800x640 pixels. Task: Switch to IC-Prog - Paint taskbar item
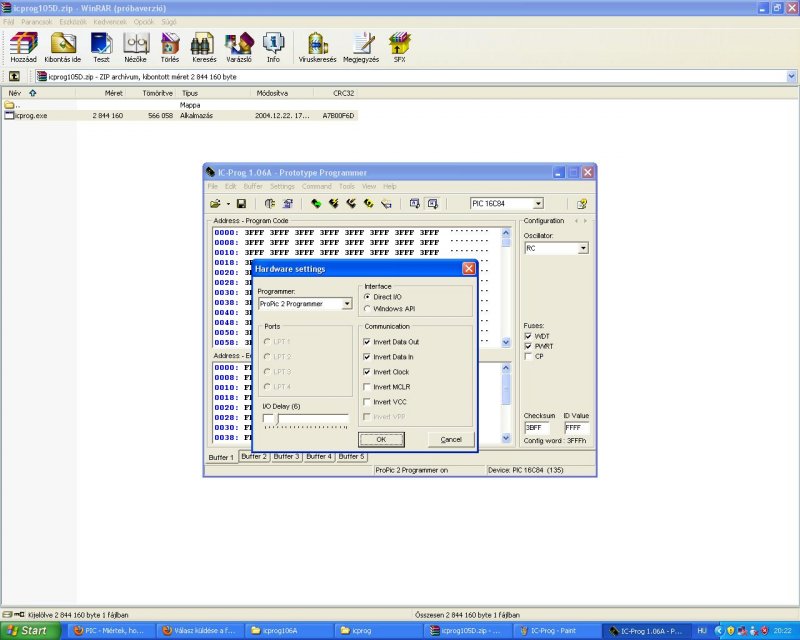pyautogui.click(x=556, y=631)
